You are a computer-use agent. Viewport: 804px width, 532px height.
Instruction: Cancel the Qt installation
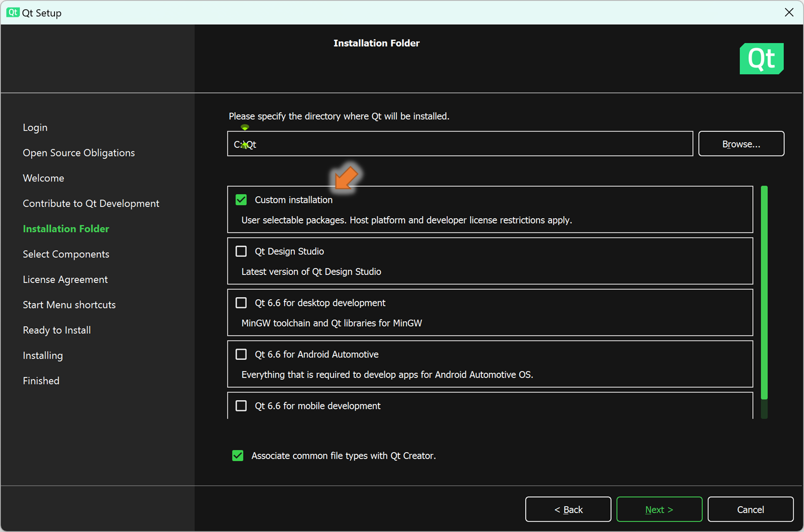point(751,509)
